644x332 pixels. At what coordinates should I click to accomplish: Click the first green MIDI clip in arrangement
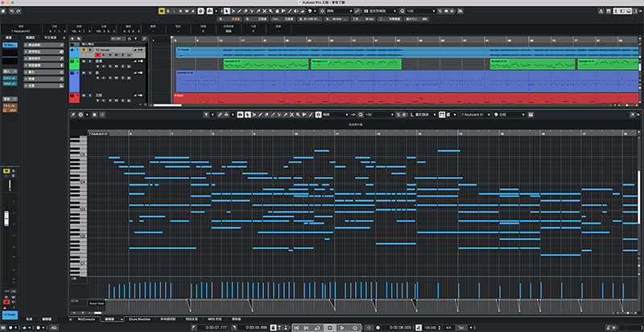(x=266, y=64)
